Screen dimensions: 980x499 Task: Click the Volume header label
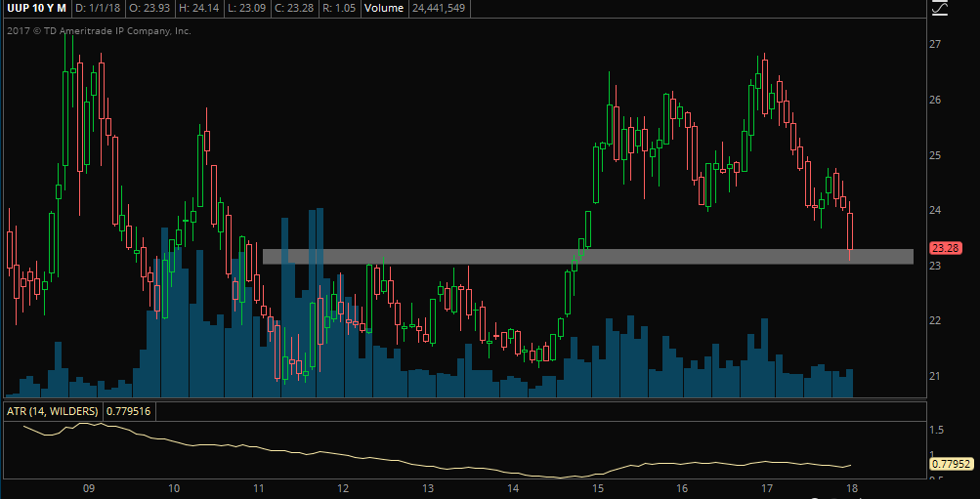[384, 8]
